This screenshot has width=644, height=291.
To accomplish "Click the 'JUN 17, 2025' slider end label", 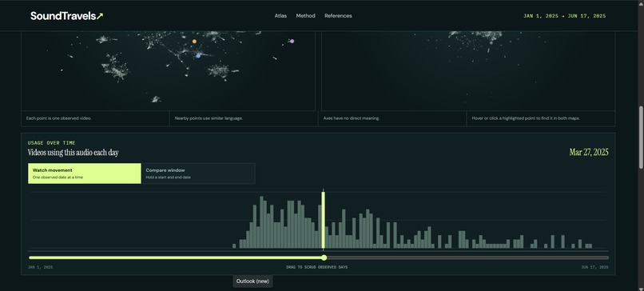I will [594, 267].
